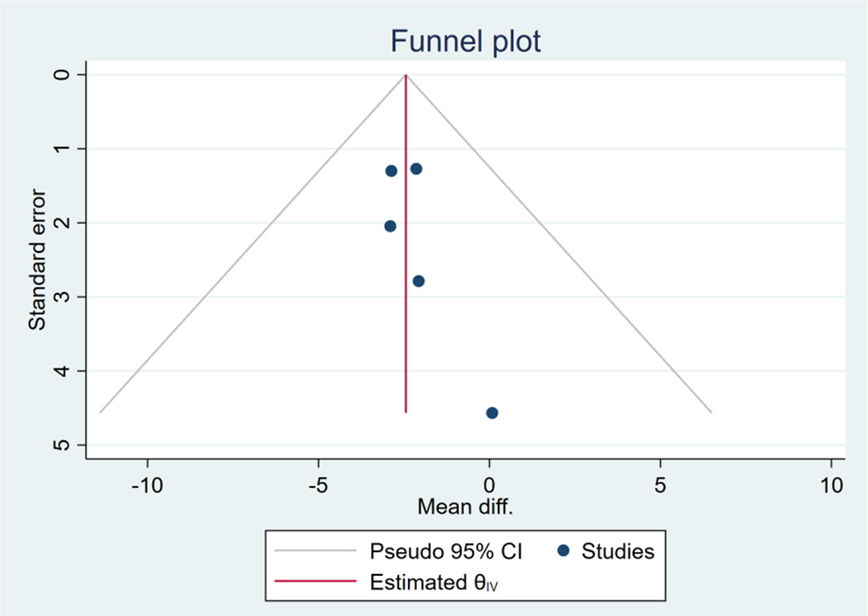Click the gray Pseudo 95% CI legend line sample
The height and width of the screenshot is (616, 868).
coord(316,551)
